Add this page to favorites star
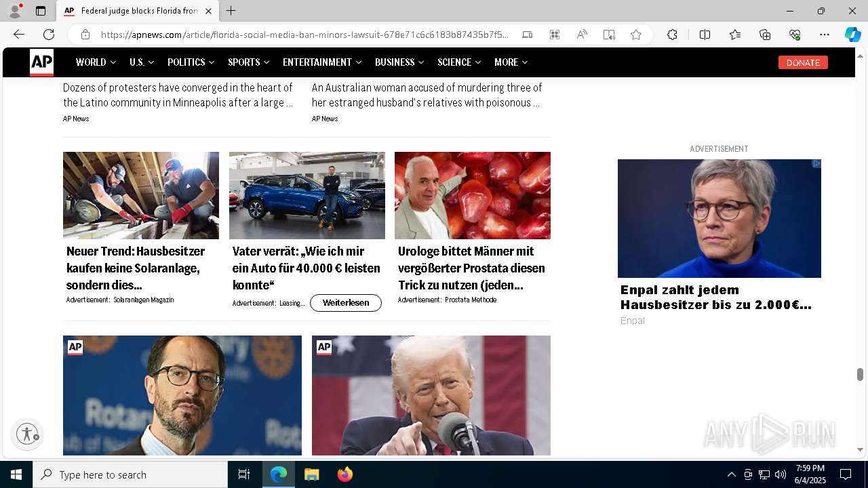The height and width of the screenshot is (488, 868). 636,35
